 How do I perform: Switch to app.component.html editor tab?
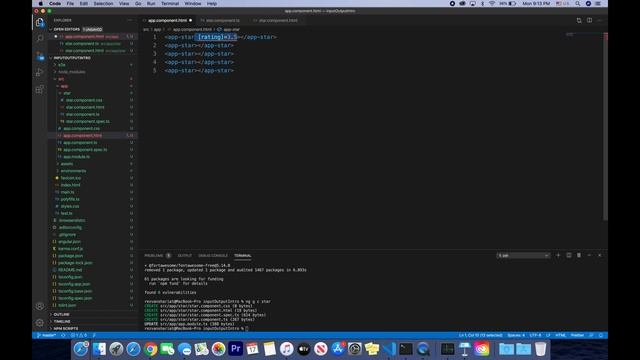167,20
